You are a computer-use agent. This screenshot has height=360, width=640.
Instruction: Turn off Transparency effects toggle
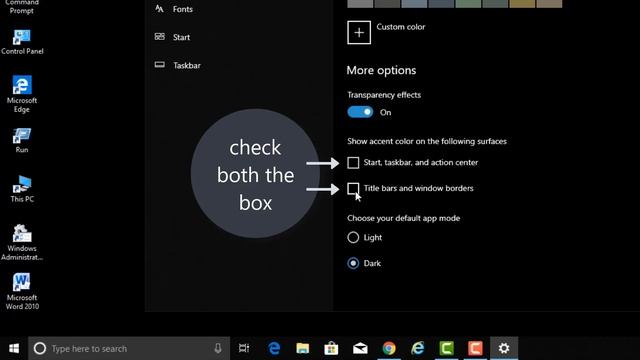(x=360, y=112)
